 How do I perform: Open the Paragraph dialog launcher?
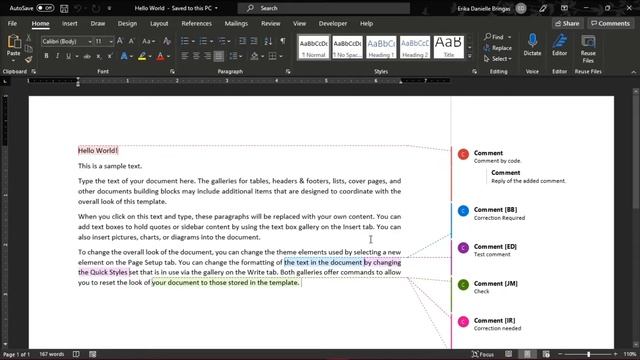[288, 71]
